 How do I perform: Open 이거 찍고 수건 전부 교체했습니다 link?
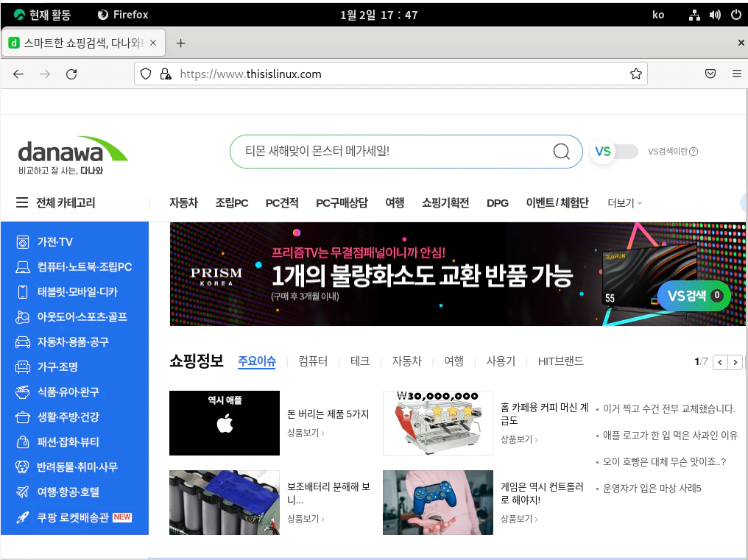pyautogui.click(x=668, y=409)
